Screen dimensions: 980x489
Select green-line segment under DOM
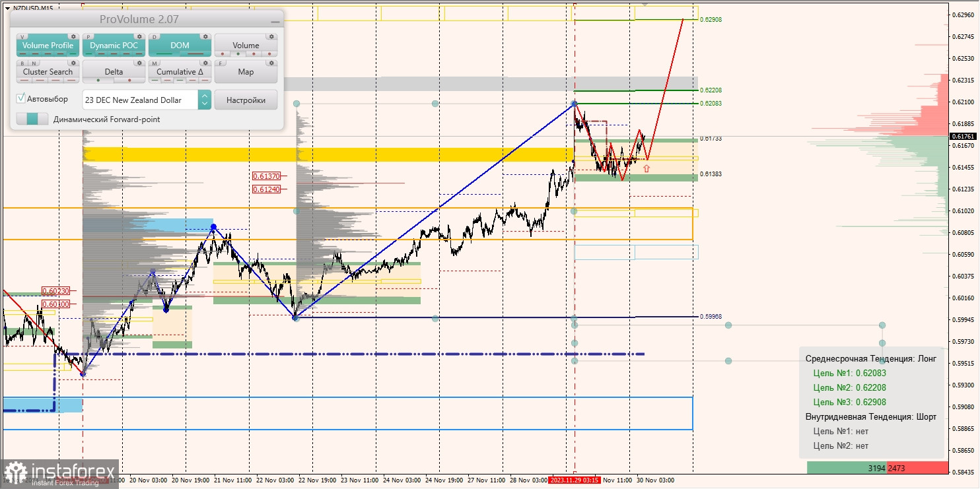pos(164,54)
